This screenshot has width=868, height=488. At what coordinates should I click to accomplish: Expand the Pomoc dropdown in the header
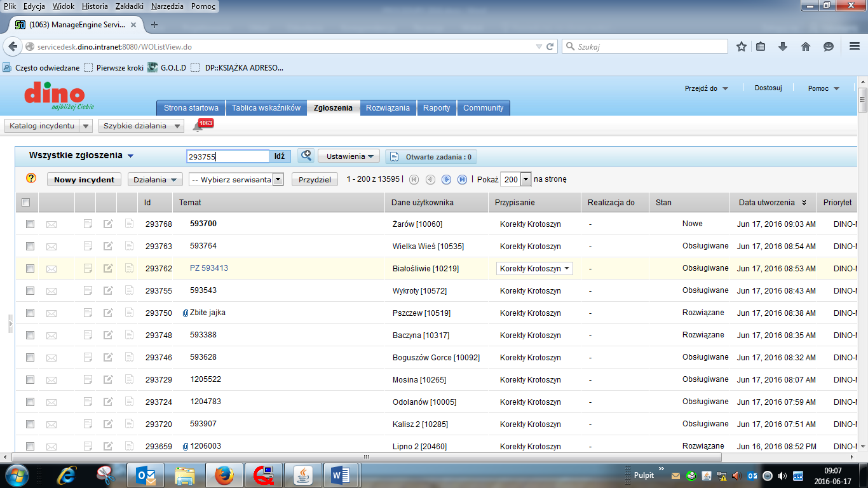click(x=824, y=88)
